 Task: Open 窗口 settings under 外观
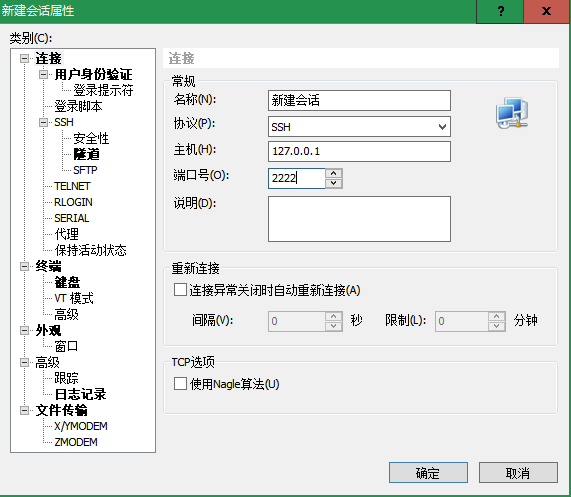66,346
